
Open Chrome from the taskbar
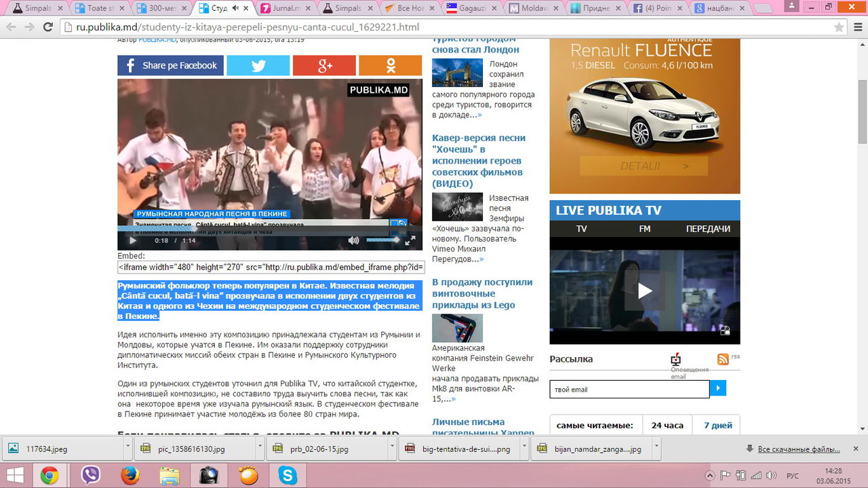49,475
